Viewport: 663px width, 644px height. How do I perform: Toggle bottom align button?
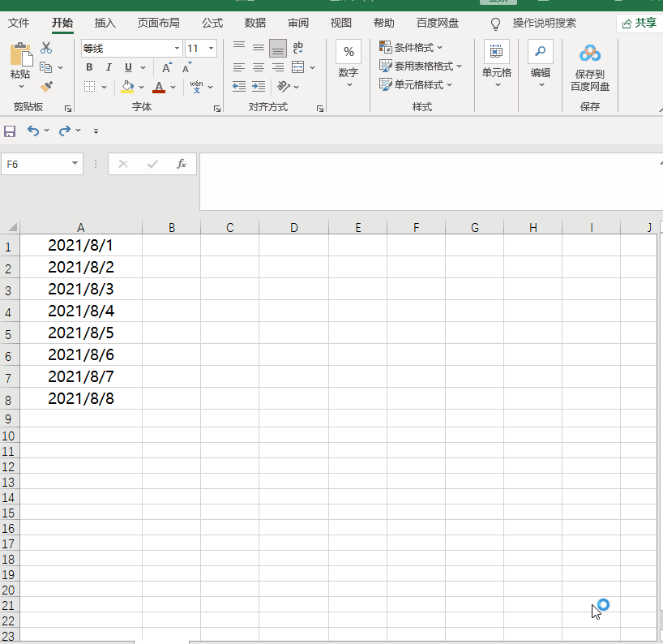point(278,48)
